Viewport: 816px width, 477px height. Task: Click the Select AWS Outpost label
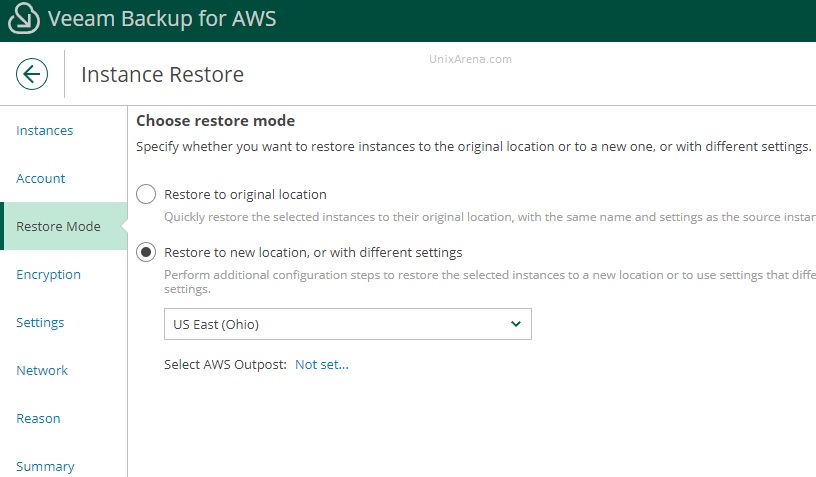pos(225,365)
